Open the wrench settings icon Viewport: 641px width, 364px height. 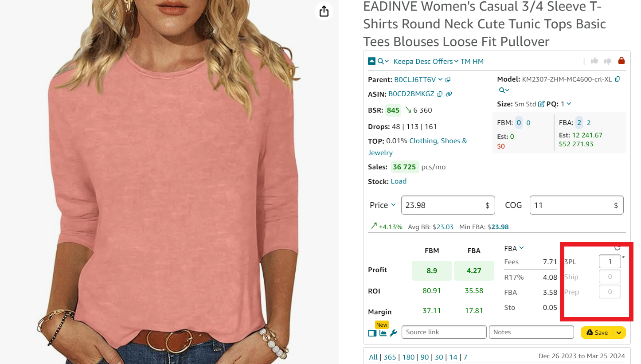point(393,333)
